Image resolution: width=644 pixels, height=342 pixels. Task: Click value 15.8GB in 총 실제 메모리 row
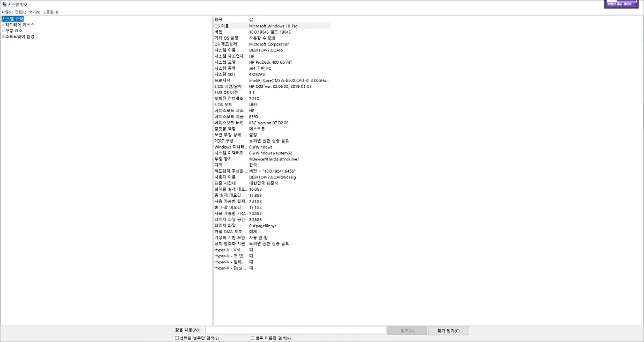click(x=255, y=195)
